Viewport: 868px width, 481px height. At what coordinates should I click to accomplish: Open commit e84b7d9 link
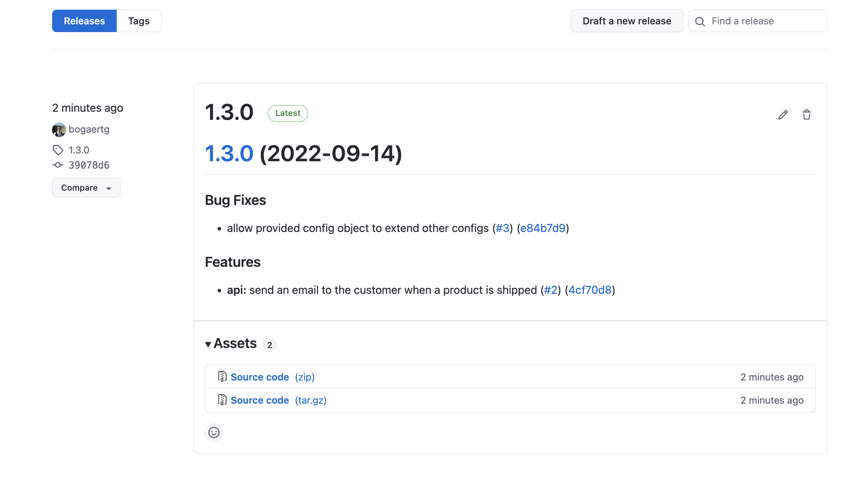pyautogui.click(x=543, y=228)
